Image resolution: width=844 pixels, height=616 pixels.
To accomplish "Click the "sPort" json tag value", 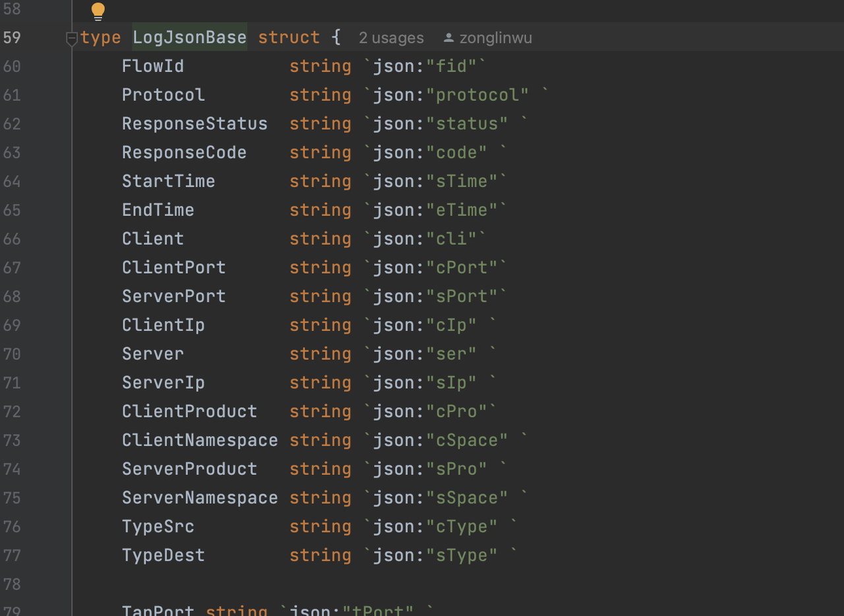I will [462, 296].
